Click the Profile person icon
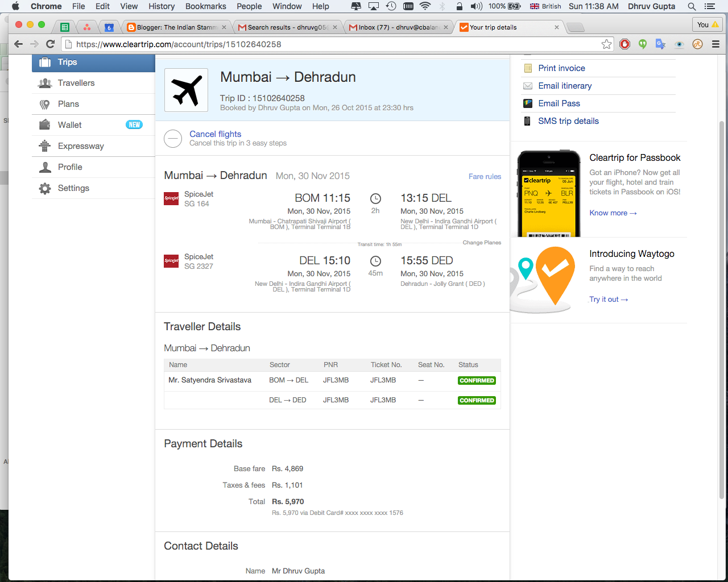Viewport: 728px width, 582px height. [x=45, y=167]
